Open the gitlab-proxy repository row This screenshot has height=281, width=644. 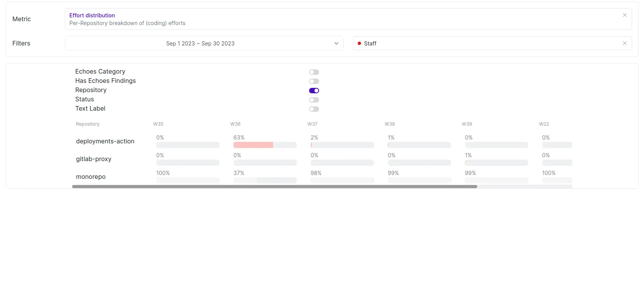93,159
